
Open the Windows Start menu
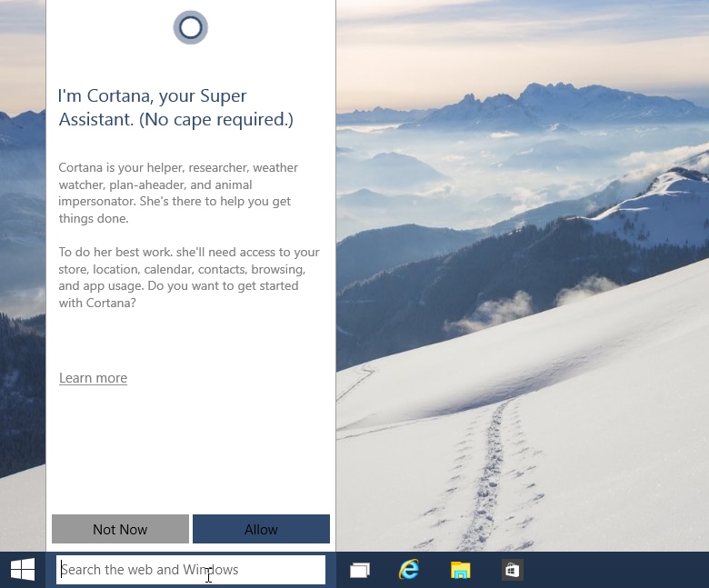click(23, 570)
